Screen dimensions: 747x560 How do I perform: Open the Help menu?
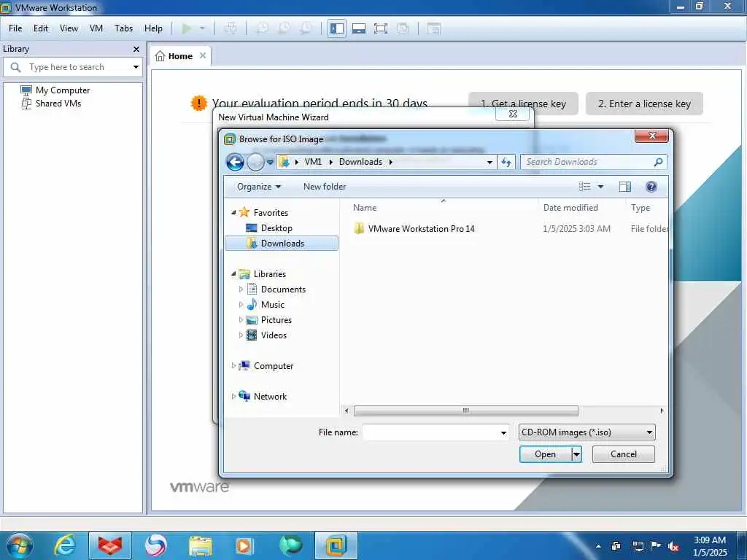tap(153, 28)
